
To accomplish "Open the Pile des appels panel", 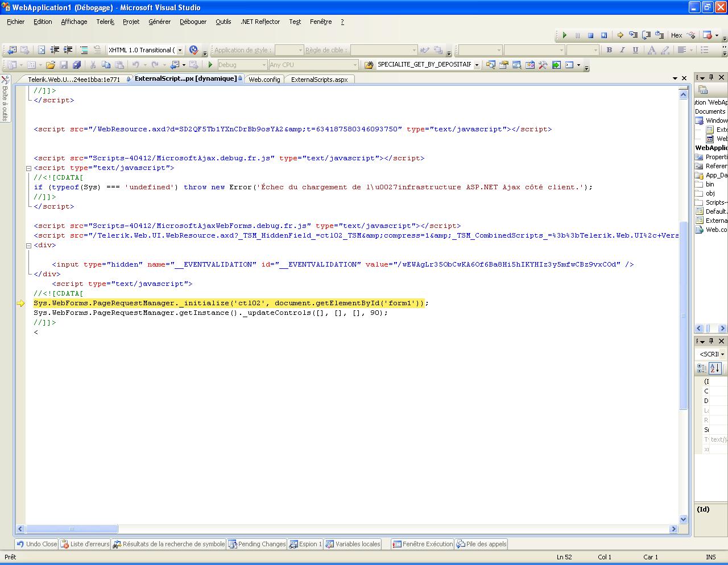I will pyautogui.click(x=482, y=544).
